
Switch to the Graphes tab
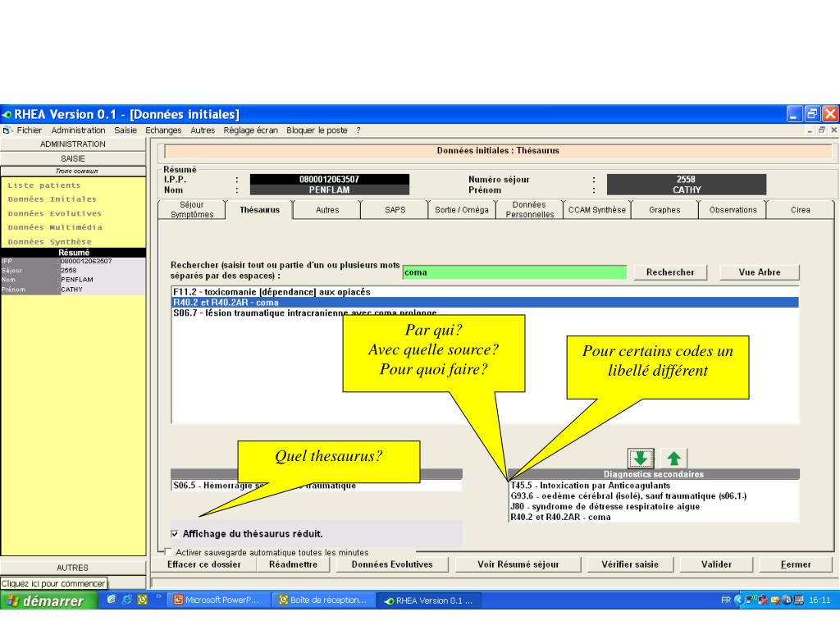point(664,209)
